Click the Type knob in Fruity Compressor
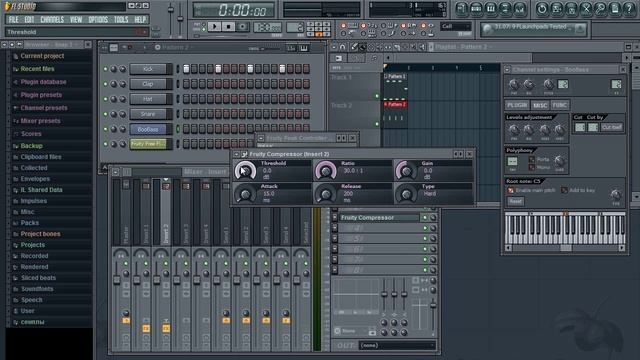This screenshot has width=640, height=360. 406,194
